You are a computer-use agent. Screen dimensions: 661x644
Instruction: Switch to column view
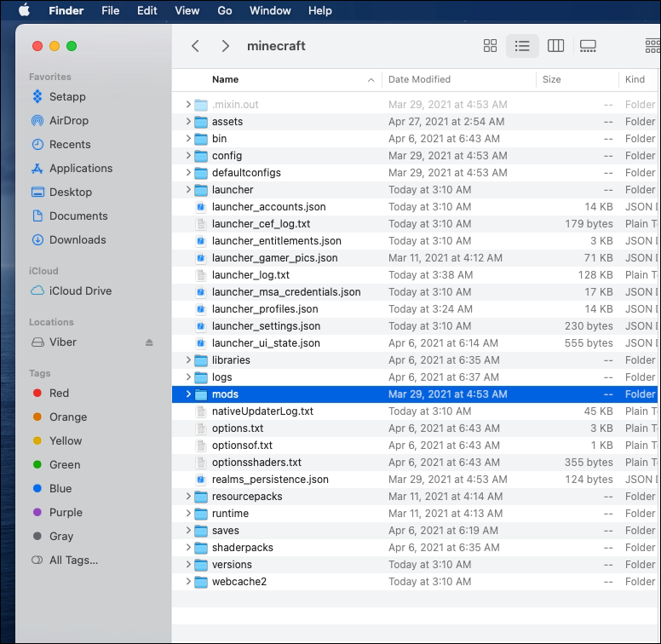pos(555,46)
